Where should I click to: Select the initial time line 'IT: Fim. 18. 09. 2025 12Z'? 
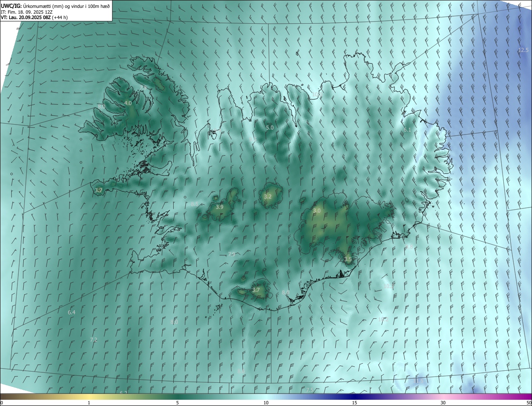coord(27,12)
